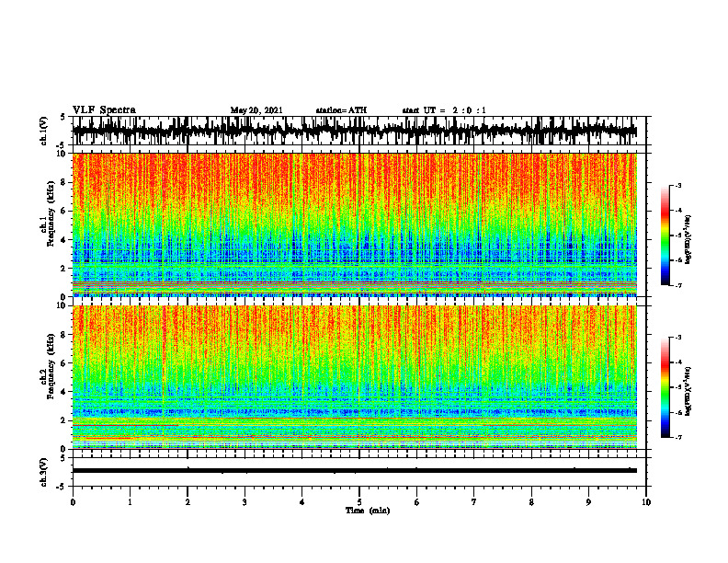Click the "-3" label on ch.1 color bar
Image resolution: width=728 pixels, height=563 pixels.
point(678,185)
